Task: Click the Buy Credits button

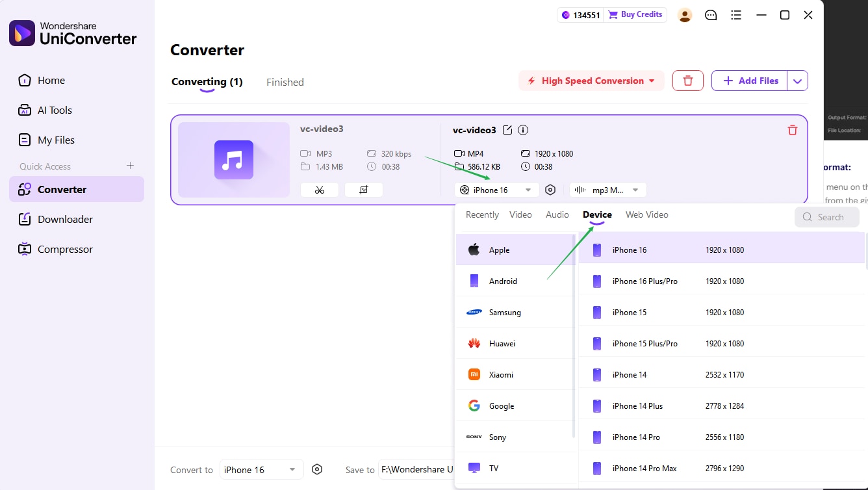Action: tap(635, 14)
